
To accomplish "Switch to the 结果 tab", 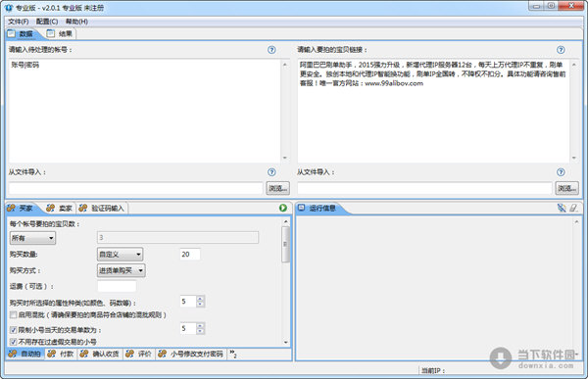I will click(x=60, y=33).
